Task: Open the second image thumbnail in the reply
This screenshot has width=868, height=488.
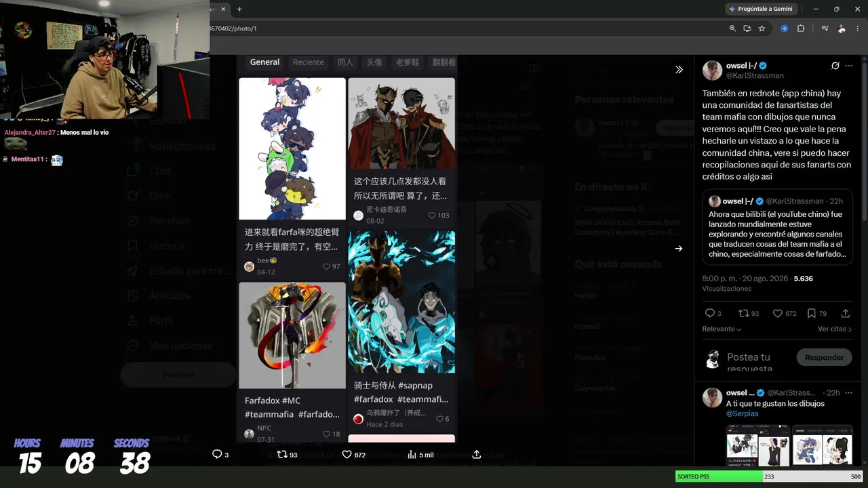Action: 823,445
